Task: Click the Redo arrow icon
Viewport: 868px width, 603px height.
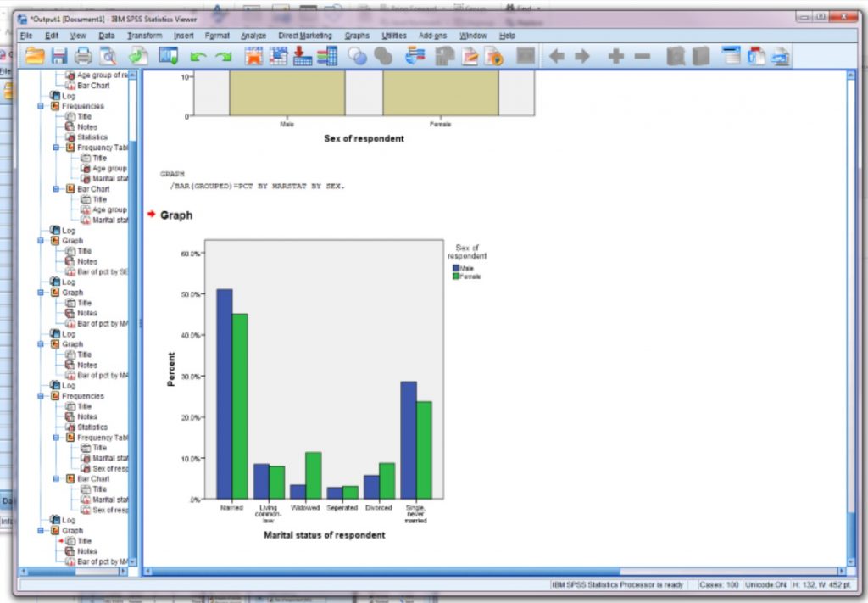Action: 221,57
